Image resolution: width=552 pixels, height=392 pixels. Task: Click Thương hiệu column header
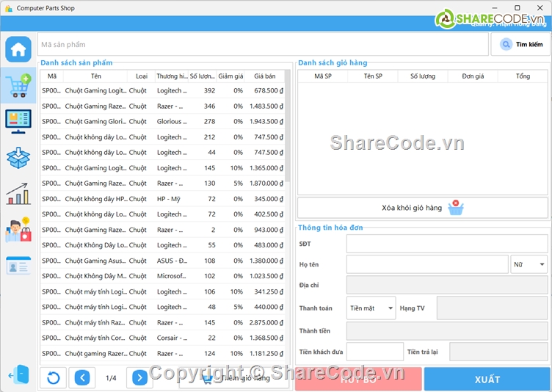[x=172, y=76]
